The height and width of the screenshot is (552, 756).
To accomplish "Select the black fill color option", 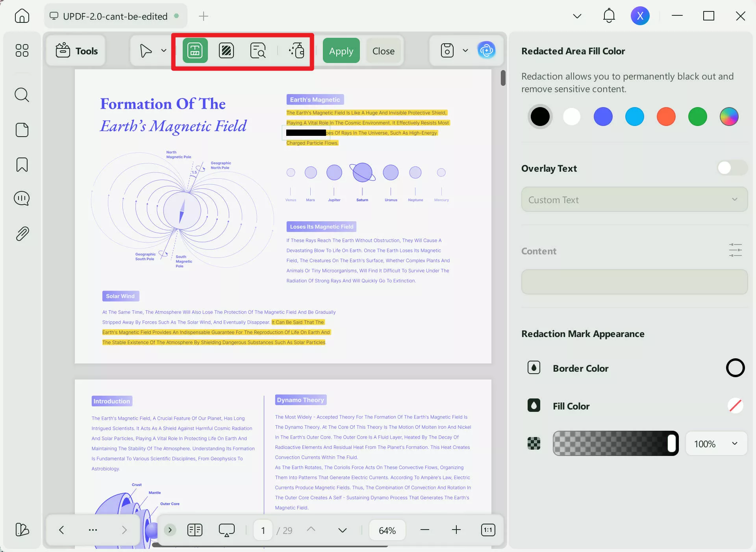I will 540,117.
